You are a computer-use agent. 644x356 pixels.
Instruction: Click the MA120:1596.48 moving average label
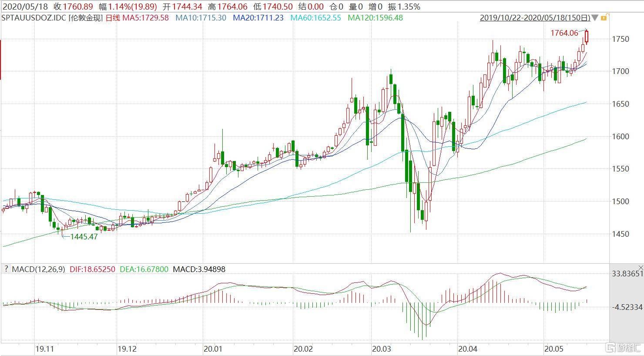click(x=376, y=18)
